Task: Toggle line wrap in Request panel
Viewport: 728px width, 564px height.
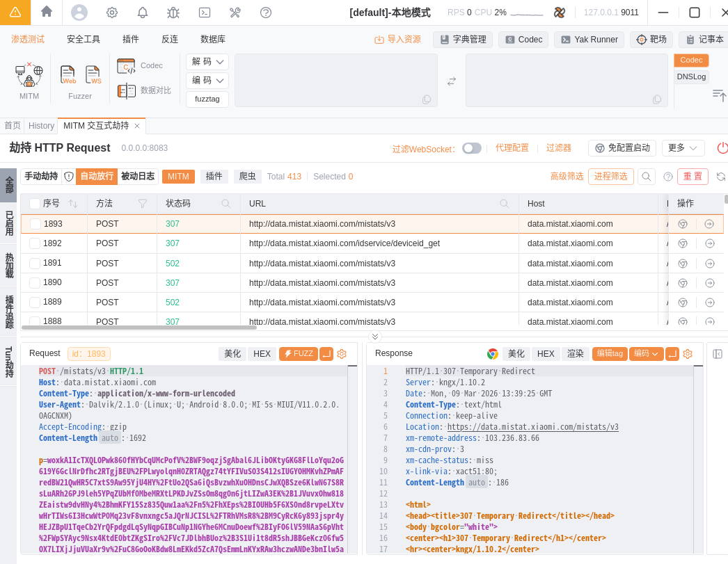Action: pos(327,354)
